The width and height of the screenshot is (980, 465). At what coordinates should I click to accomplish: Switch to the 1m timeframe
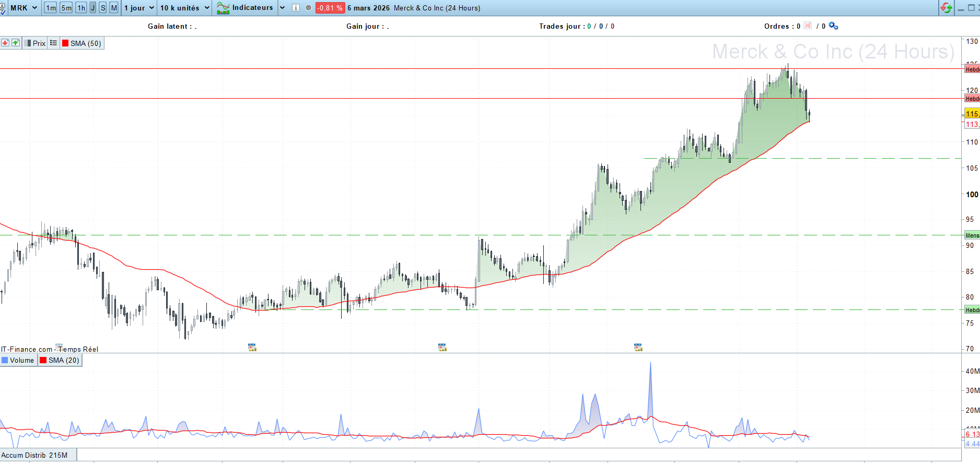click(51, 8)
